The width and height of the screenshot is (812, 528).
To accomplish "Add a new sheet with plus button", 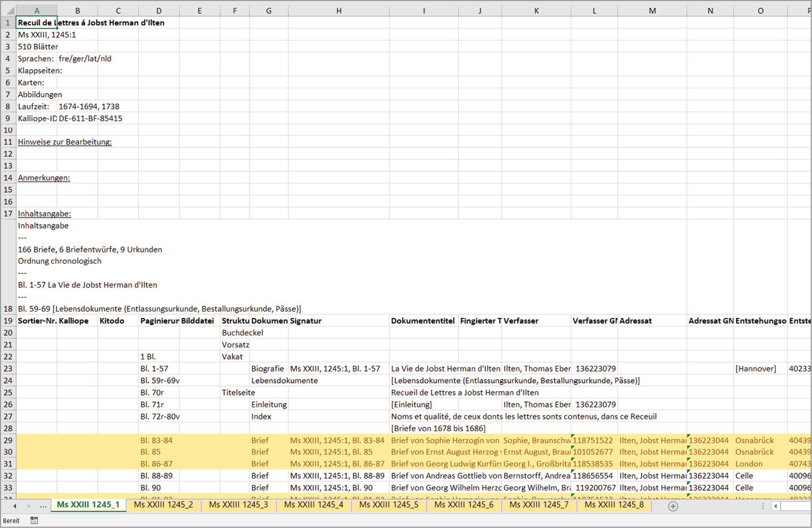I will 673,506.
